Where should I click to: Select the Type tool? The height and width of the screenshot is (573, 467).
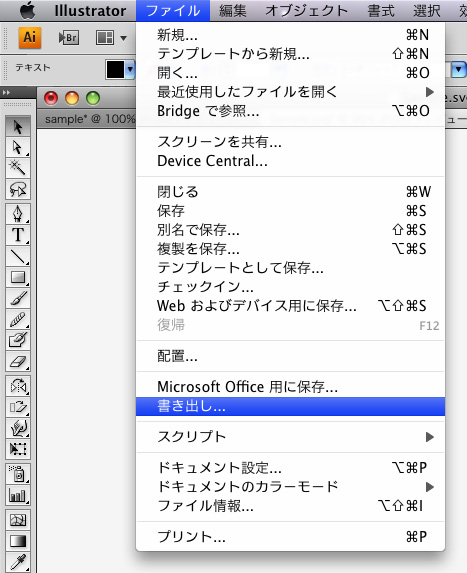point(18,235)
